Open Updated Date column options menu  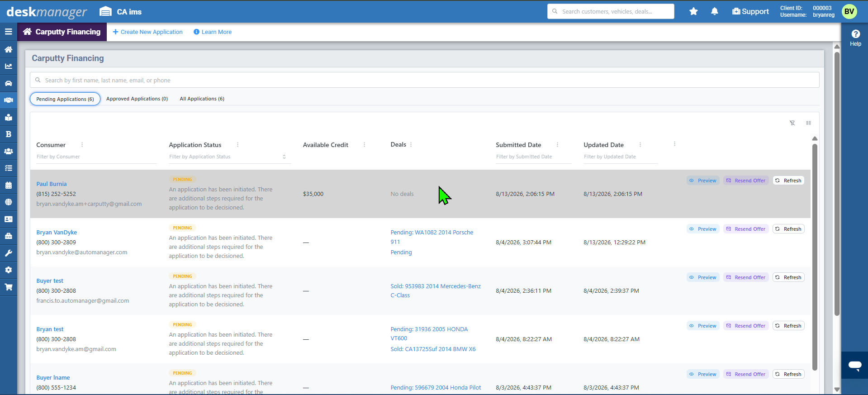(640, 145)
